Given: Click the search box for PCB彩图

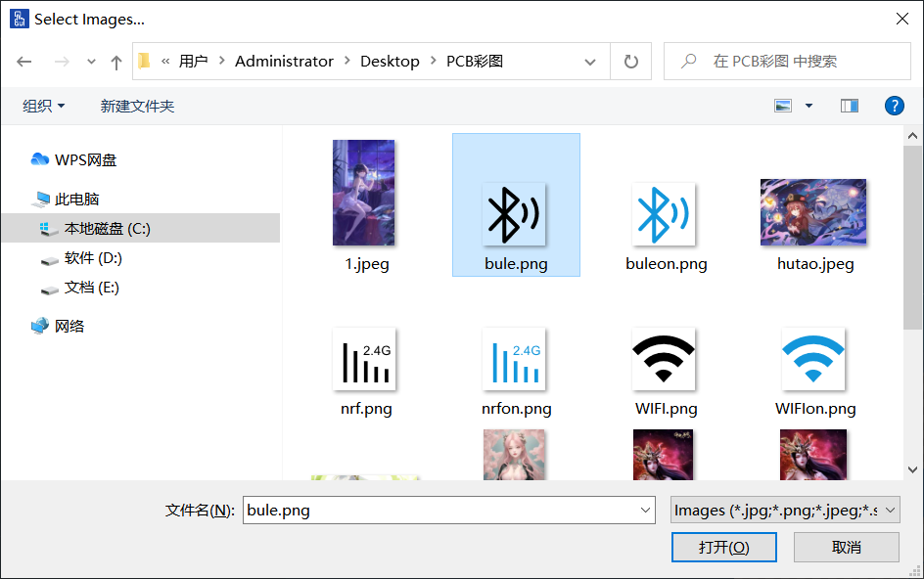Looking at the screenshot, I should click(787, 62).
